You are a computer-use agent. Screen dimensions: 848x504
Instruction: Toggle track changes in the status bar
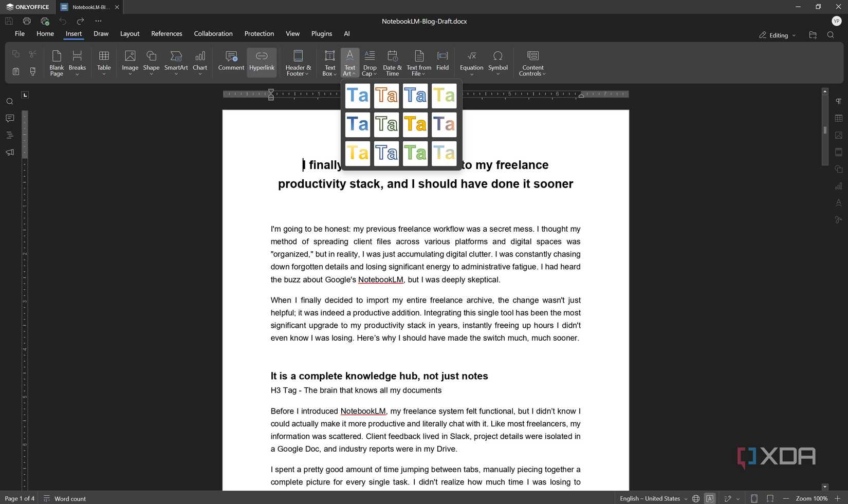tap(727, 498)
